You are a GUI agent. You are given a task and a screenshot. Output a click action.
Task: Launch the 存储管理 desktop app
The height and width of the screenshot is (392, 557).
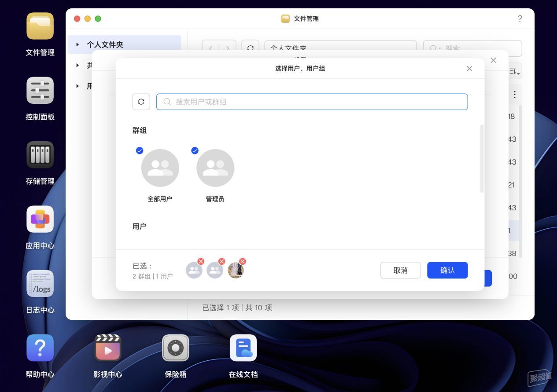40,155
